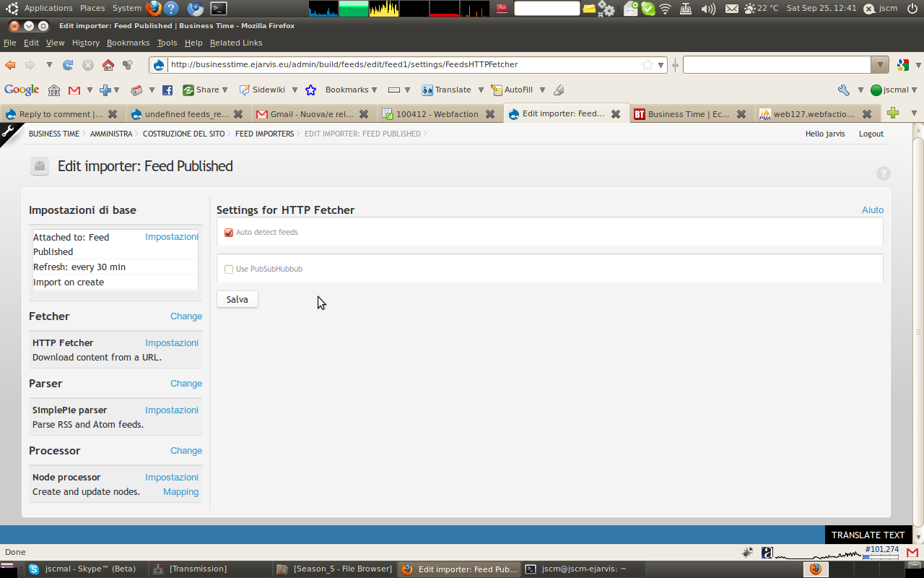Click the Salva button
The width and height of the screenshot is (924, 578).
[x=237, y=298]
